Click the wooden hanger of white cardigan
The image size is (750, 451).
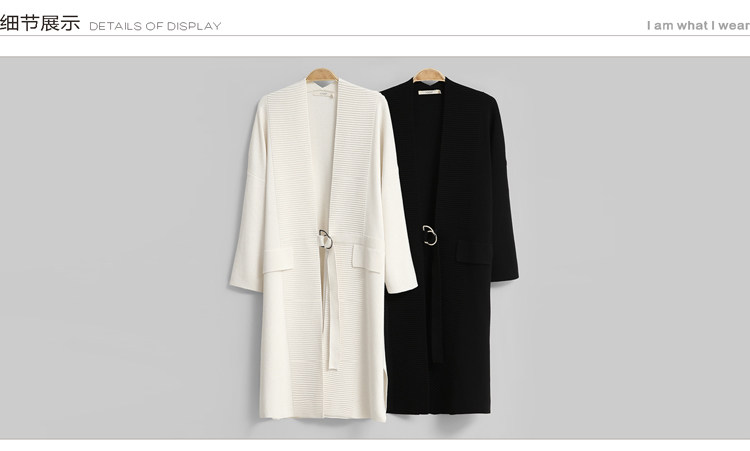pos(322,75)
